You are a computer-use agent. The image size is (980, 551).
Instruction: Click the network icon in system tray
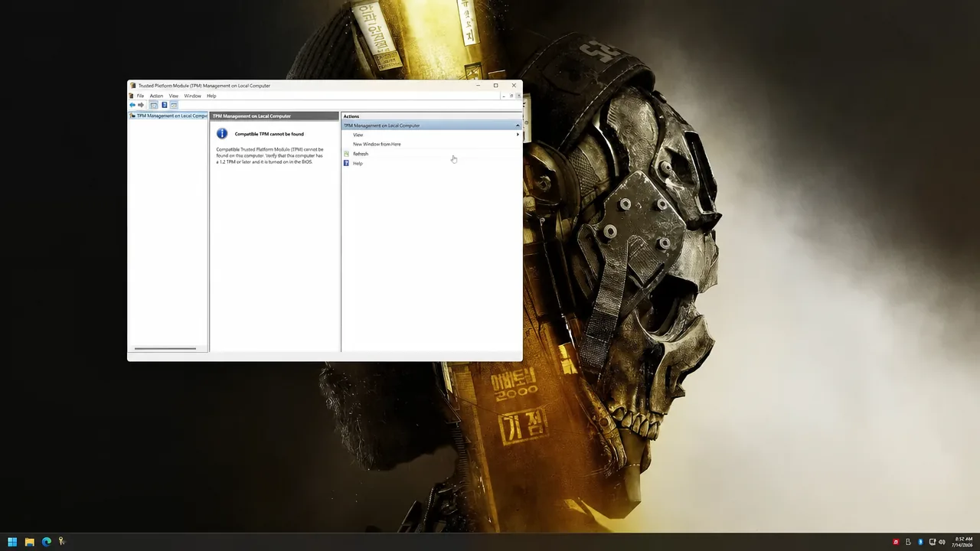tap(933, 542)
